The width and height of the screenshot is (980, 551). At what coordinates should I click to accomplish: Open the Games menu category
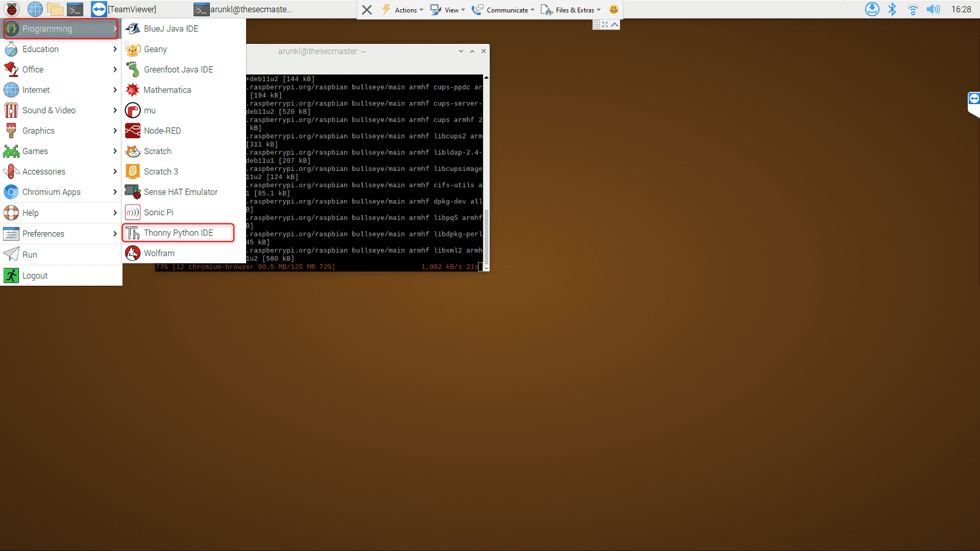click(x=61, y=151)
